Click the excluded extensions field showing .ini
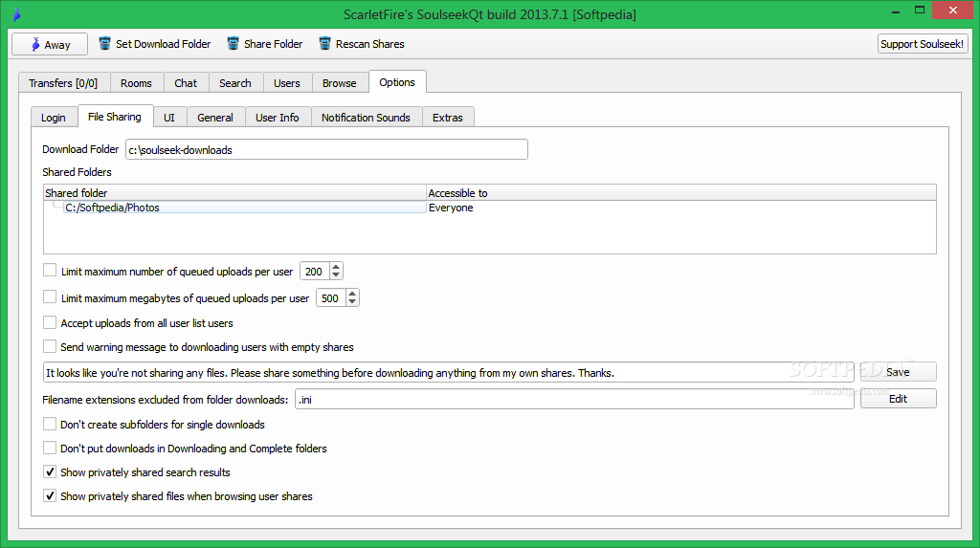980x548 pixels. (x=574, y=399)
